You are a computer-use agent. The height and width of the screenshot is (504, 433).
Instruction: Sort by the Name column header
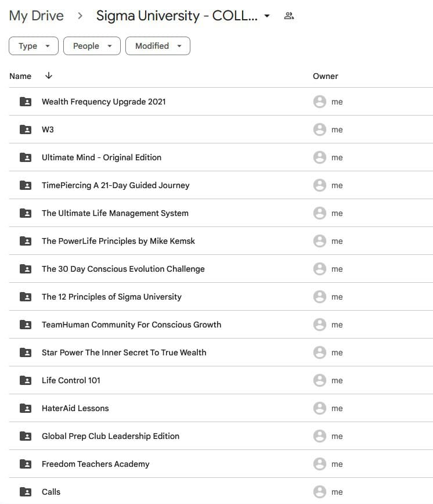20,76
